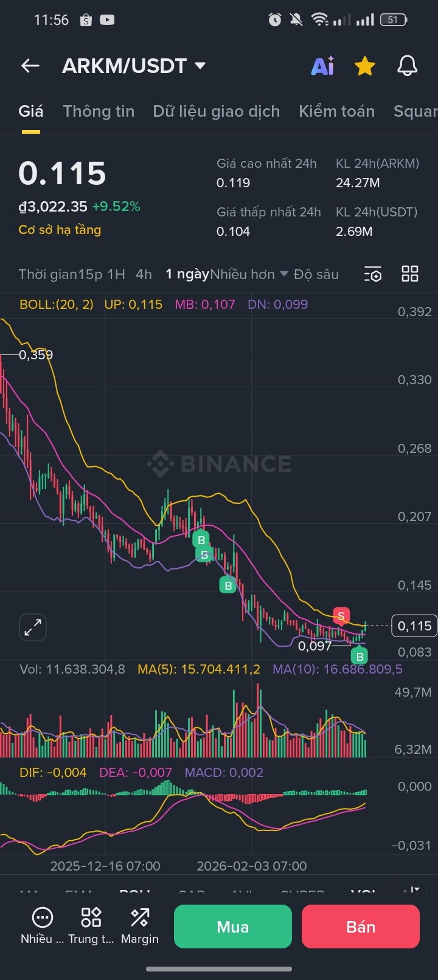Tap the battery indicator showing 51
Viewport: 438px width, 980px height.
point(394,20)
